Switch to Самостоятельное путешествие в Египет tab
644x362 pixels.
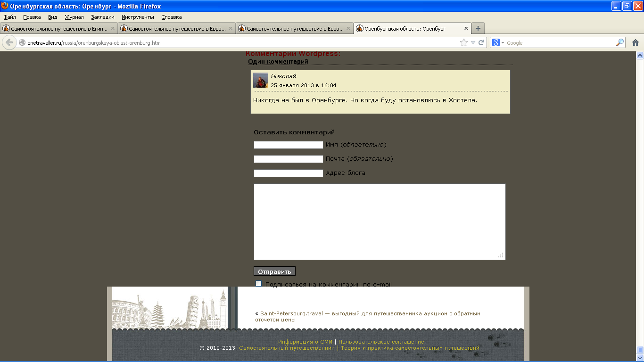tap(59, 28)
